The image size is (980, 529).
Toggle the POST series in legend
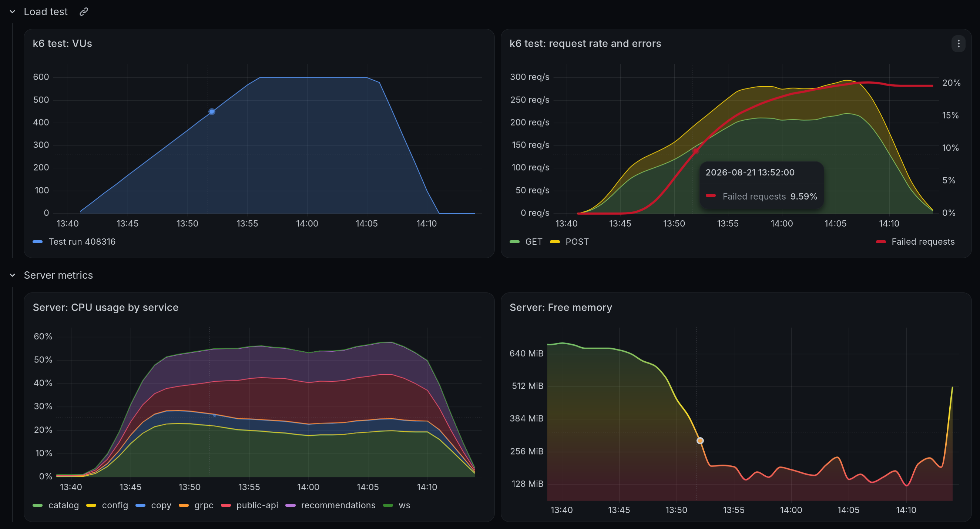pyautogui.click(x=569, y=242)
